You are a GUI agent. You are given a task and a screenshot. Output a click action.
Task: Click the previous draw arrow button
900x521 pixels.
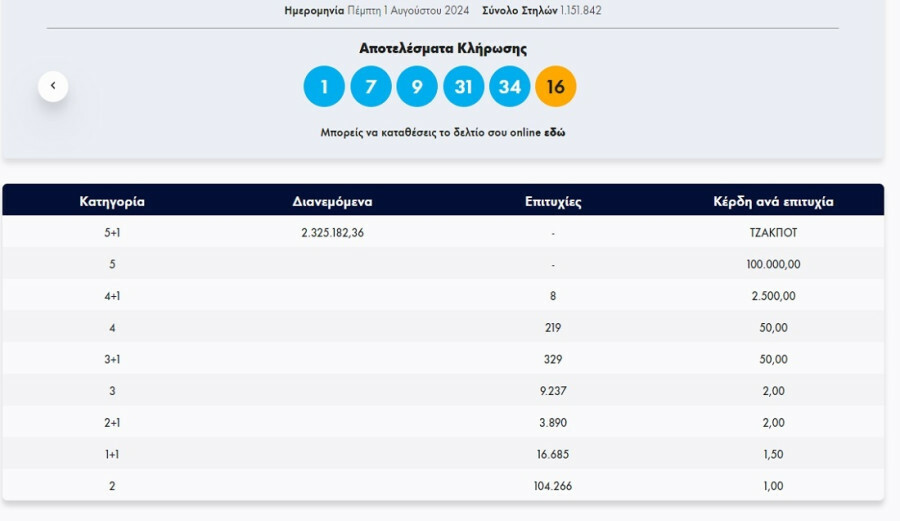tap(53, 86)
